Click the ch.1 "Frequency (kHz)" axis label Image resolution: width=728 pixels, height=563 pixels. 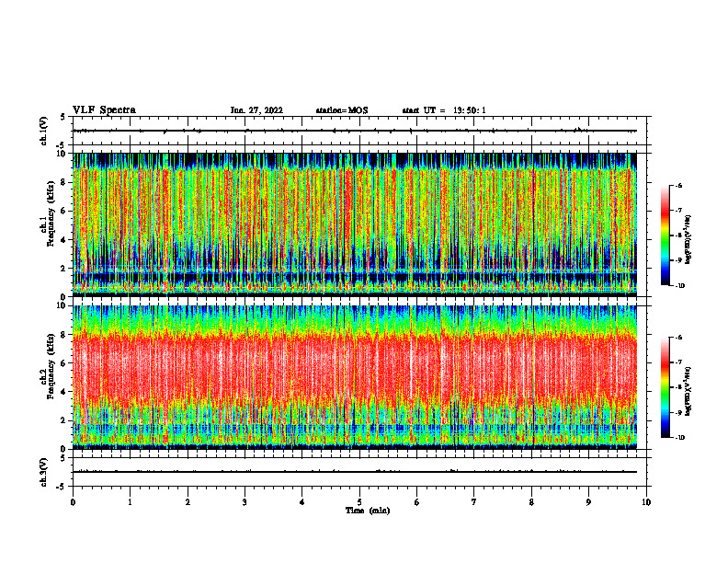[x=51, y=214]
